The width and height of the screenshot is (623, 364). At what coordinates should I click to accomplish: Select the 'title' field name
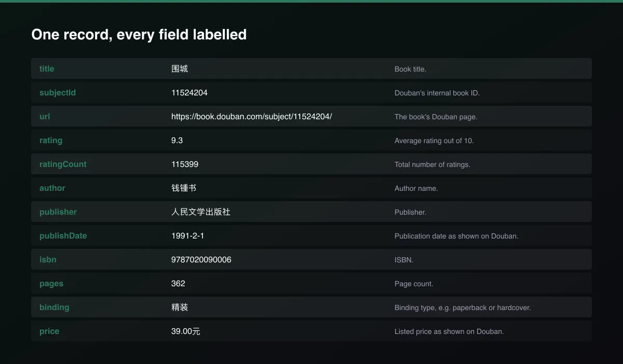click(x=47, y=68)
